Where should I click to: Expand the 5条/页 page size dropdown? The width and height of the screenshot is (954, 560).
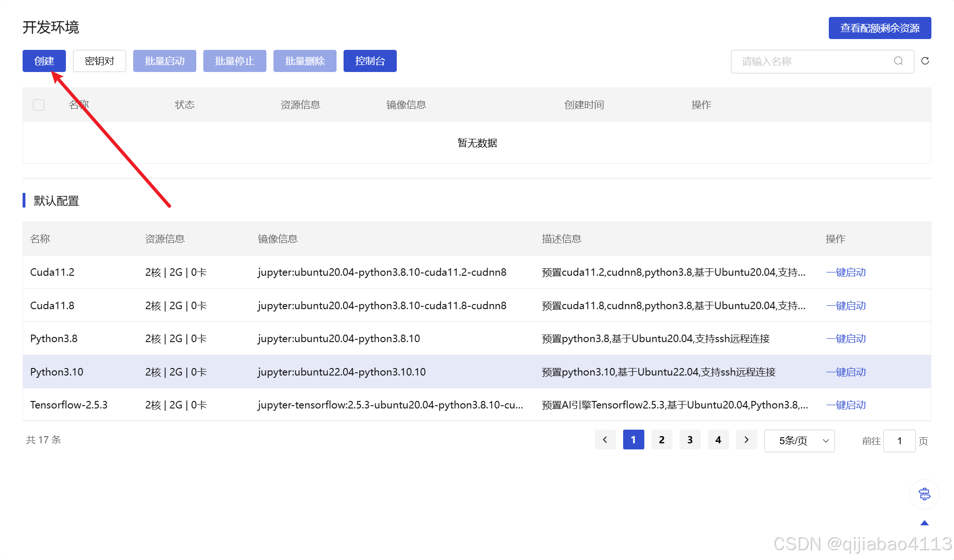coord(799,441)
